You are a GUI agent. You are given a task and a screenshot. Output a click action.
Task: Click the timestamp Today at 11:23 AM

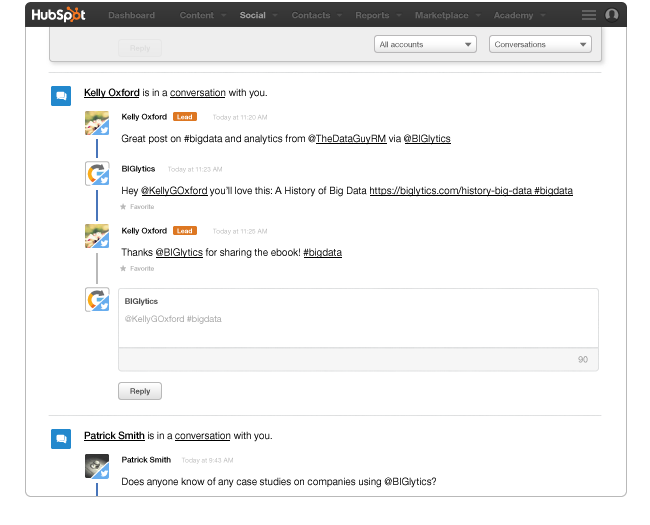point(195,169)
